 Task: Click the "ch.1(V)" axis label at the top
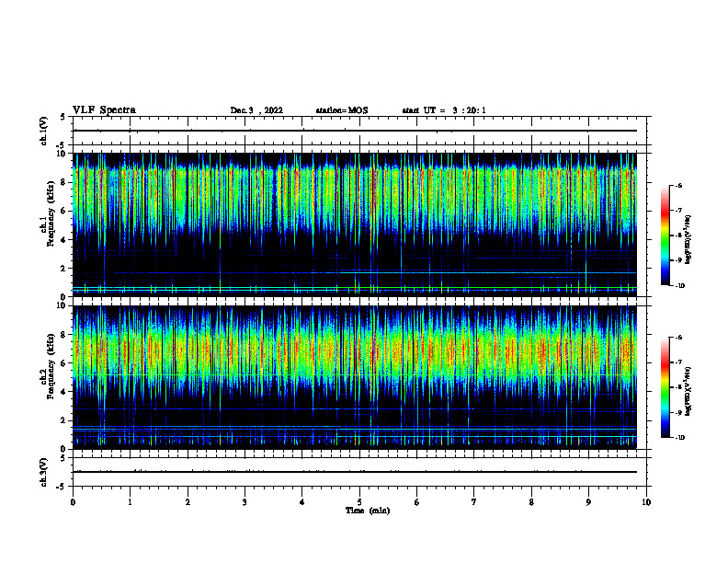44,131
